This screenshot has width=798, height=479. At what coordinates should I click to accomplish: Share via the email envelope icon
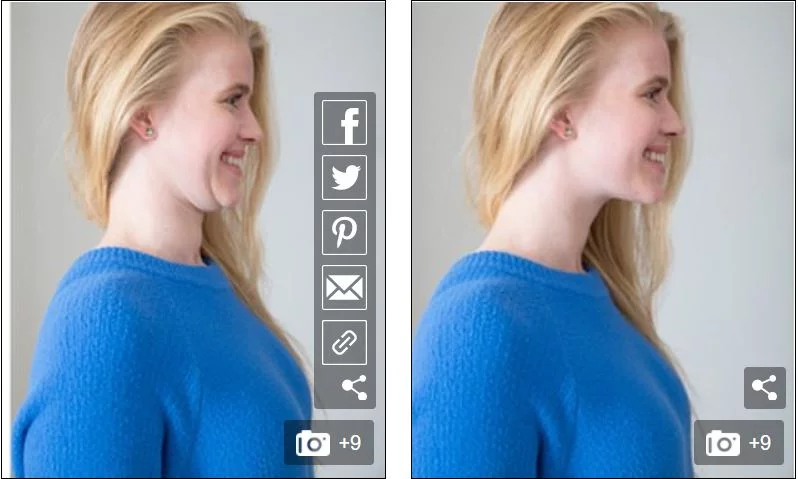point(344,288)
